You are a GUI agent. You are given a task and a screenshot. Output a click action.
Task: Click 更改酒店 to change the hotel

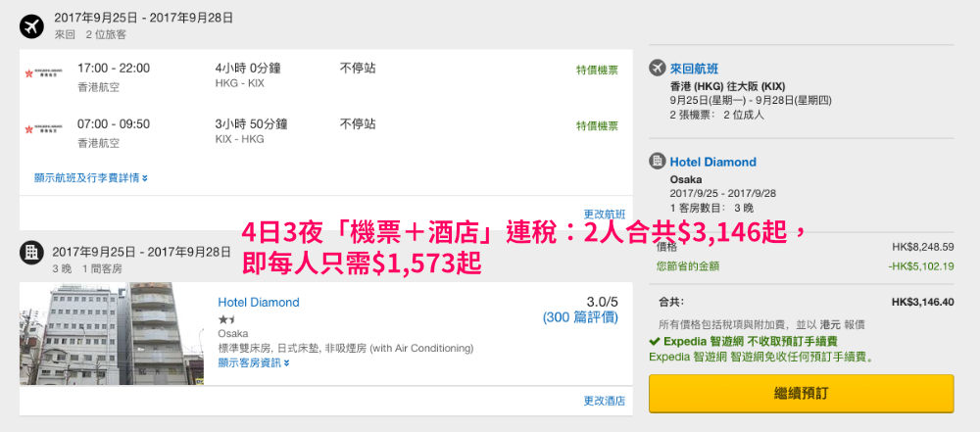(605, 401)
